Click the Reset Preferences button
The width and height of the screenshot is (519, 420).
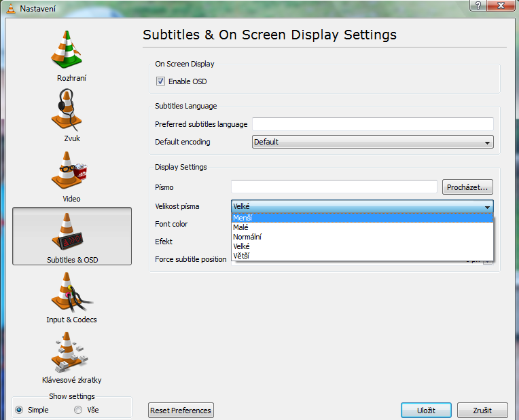click(181, 411)
